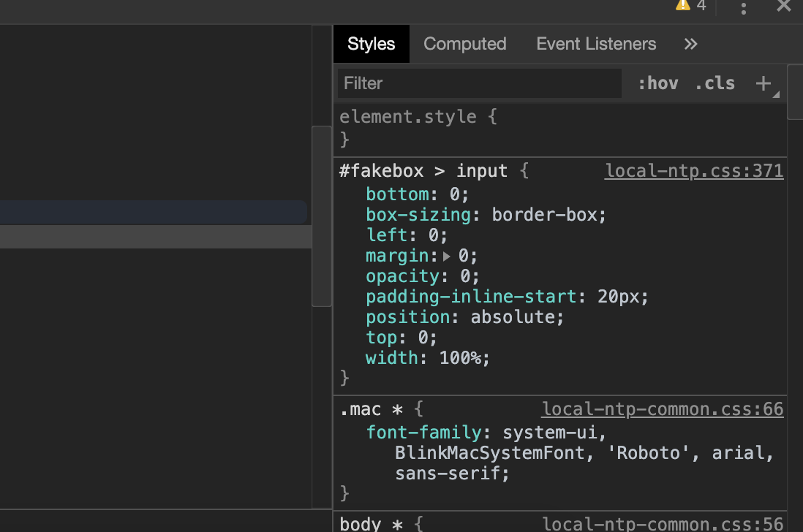Toggle :hov element state panel
The image size is (803, 532).
pyautogui.click(x=657, y=83)
